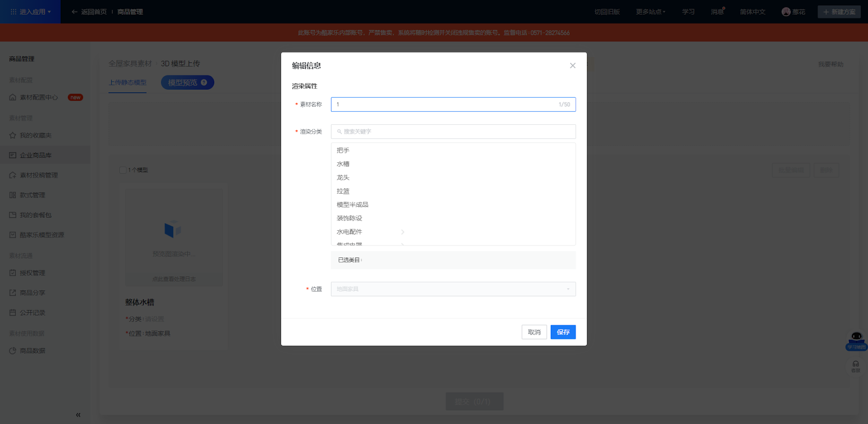Expand the 水电配件 category arrow
Screen dimensions: 868x424
click(x=403, y=232)
